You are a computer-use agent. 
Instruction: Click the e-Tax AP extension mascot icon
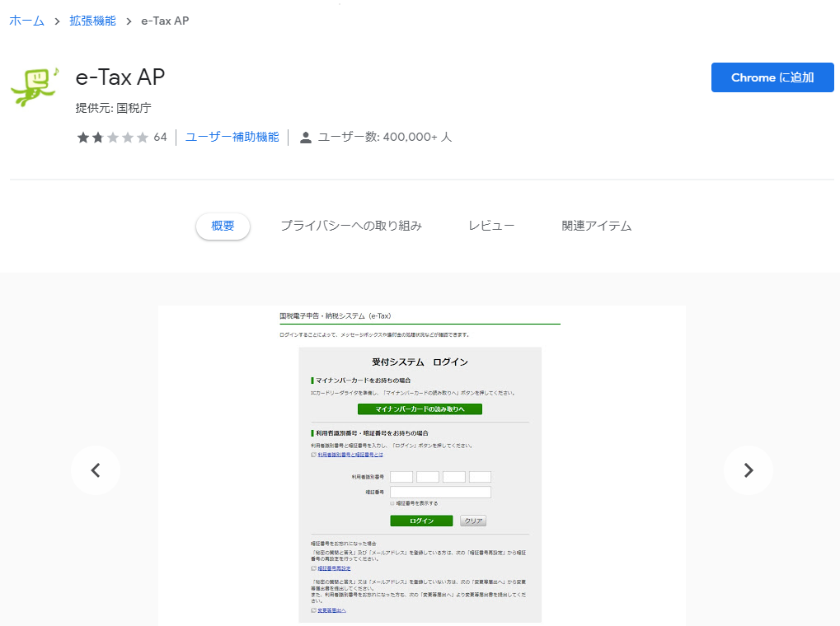coord(35,86)
